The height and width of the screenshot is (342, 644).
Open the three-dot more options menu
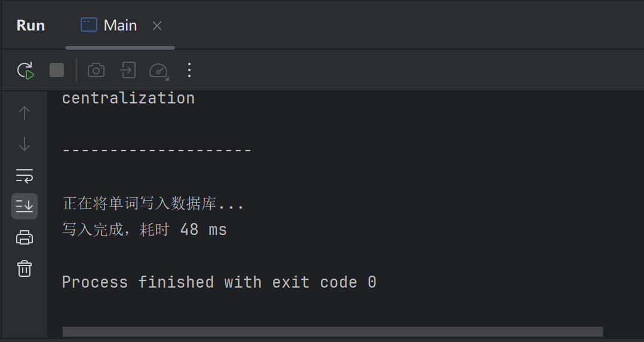pyautogui.click(x=189, y=71)
